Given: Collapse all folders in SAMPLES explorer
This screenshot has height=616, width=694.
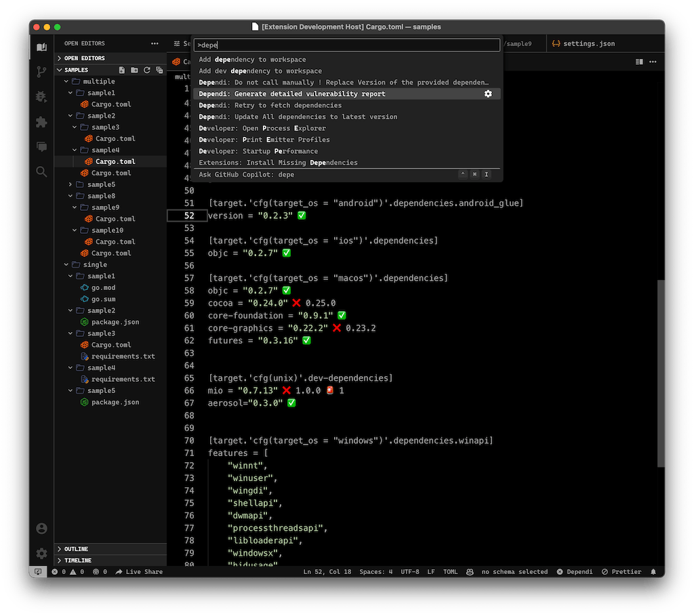Looking at the screenshot, I should coord(159,70).
